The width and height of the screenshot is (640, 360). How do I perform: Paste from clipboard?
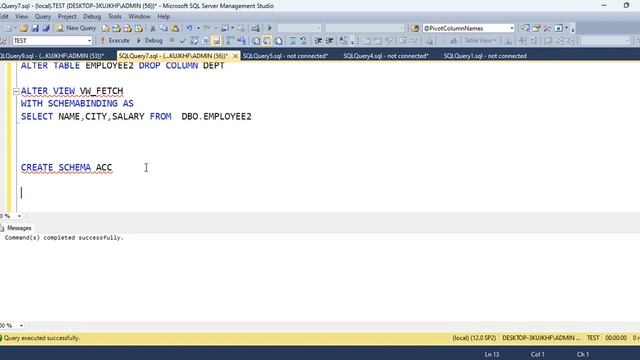click(175, 28)
